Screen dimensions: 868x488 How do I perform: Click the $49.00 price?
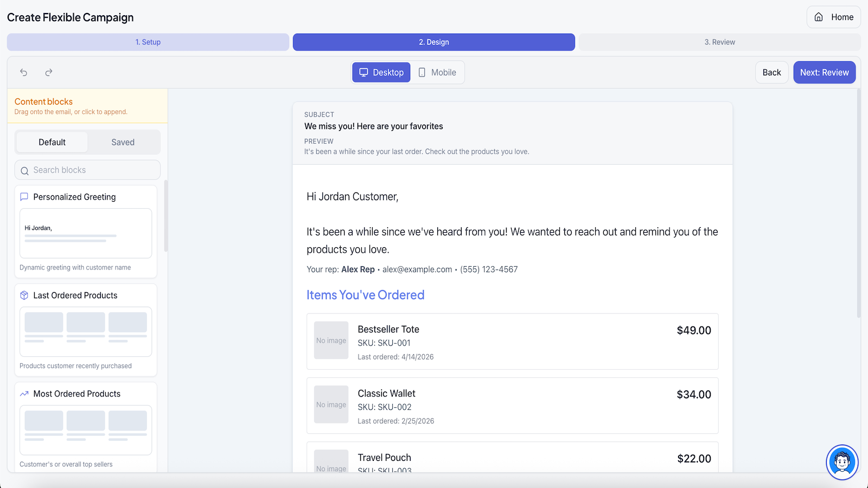(694, 330)
